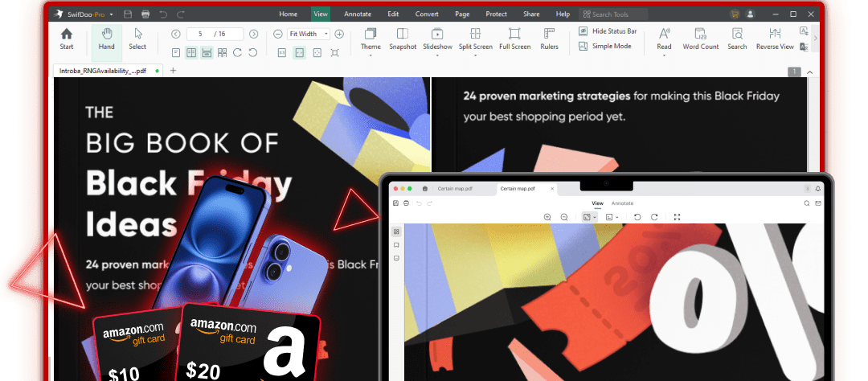Save the document via the floppy icon
Viewport: 868px width, 381px height.
pos(128,14)
